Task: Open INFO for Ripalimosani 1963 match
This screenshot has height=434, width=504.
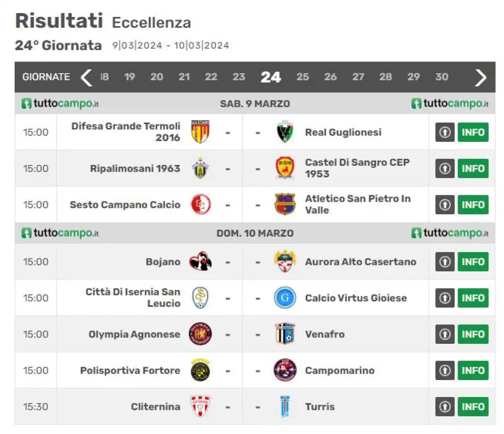Action: pyautogui.click(x=473, y=169)
